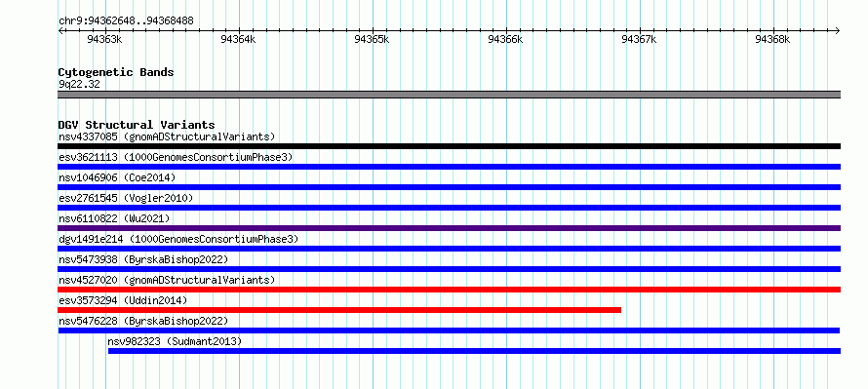Select the esv3573294 (Uddin2014) label
Viewport: 868px width, 389px height.
pos(123,300)
